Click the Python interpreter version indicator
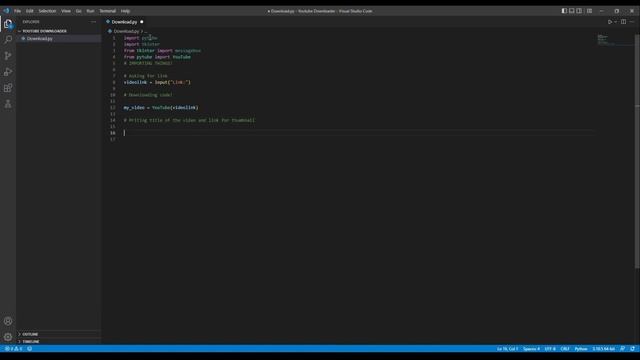 click(604, 349)
